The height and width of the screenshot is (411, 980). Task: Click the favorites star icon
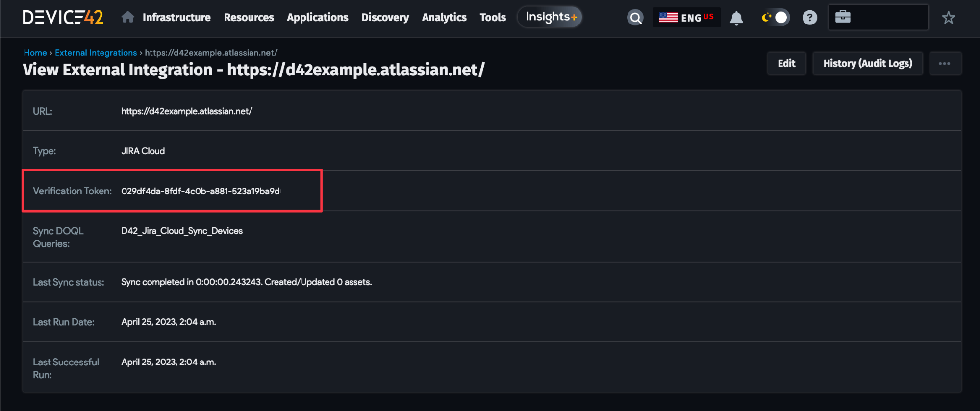[x=948, y=18]
